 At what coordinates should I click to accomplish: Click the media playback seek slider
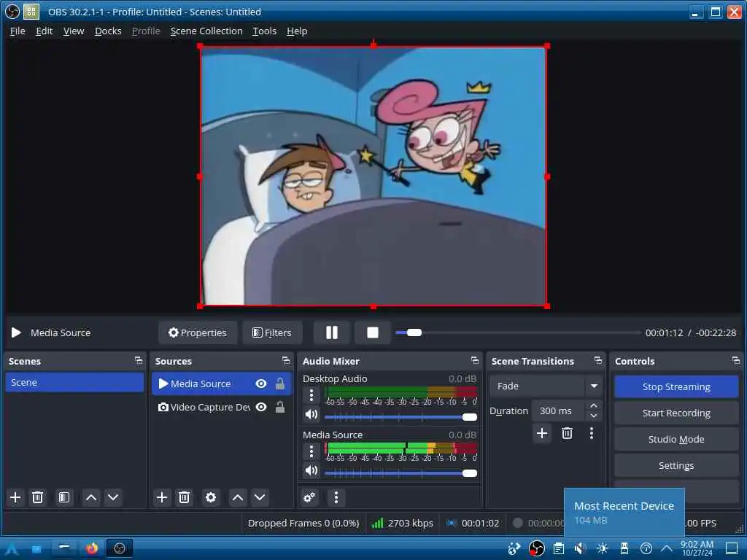click(x=518, y=332)
